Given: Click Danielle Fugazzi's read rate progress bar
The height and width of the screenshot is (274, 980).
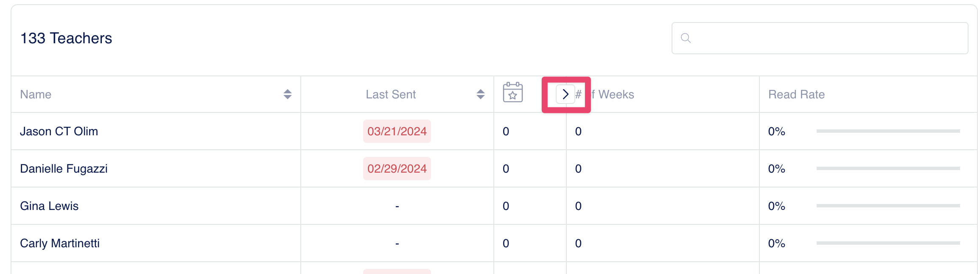Looking at the screenshot, I should click(x=888, y=169).
